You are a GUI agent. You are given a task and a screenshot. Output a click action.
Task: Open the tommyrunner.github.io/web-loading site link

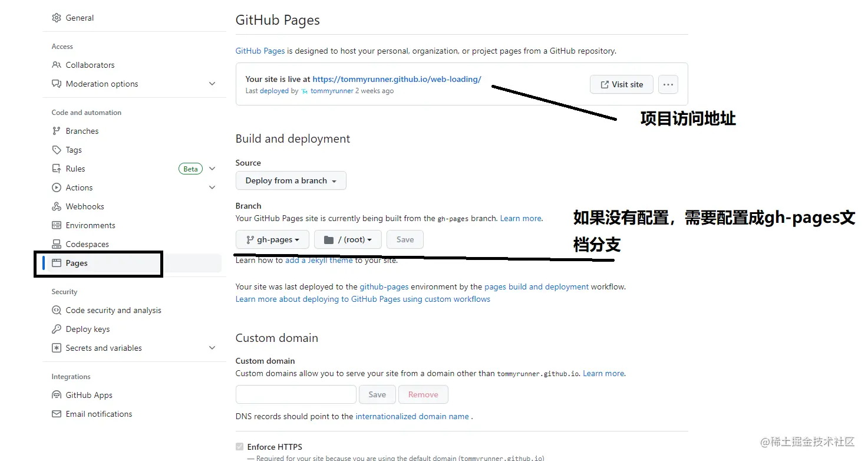pyautogui.click(x=397, y=79)
